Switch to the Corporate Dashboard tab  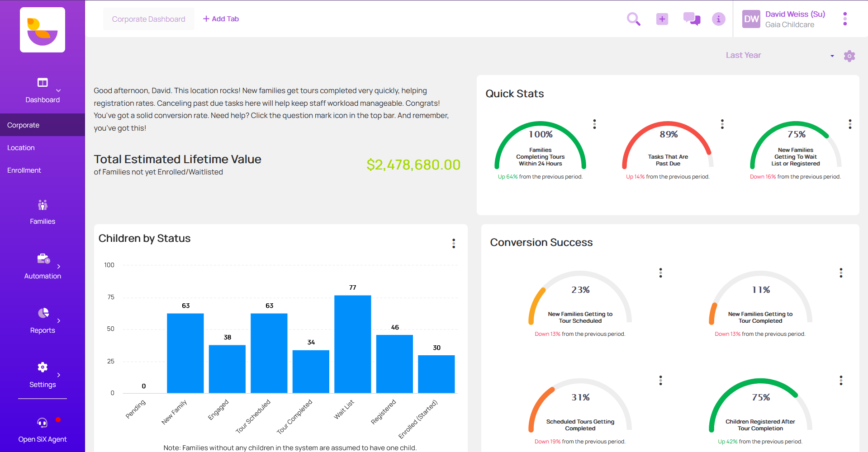click(x=148, y=19)
